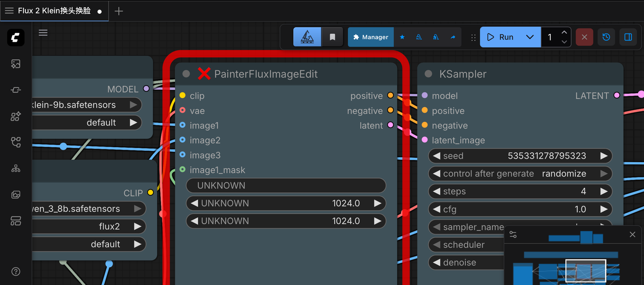This screenshot has height=285, width=644.
Task: Add a new workflow tab with plus
Action: pos(119,11)
